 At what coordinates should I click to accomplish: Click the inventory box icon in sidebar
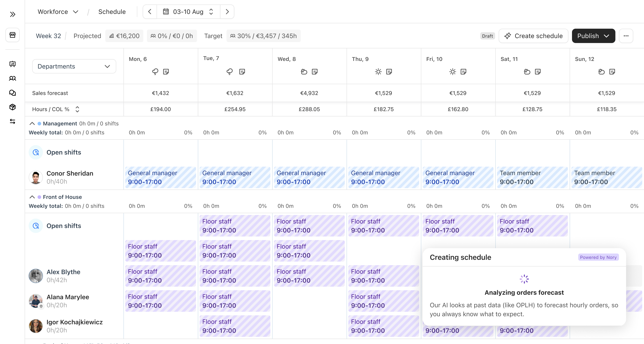13,107
